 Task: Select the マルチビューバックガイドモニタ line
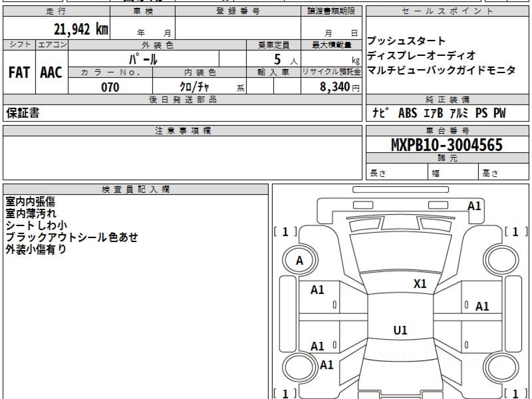pyautogui.click(x=442, y=70)
